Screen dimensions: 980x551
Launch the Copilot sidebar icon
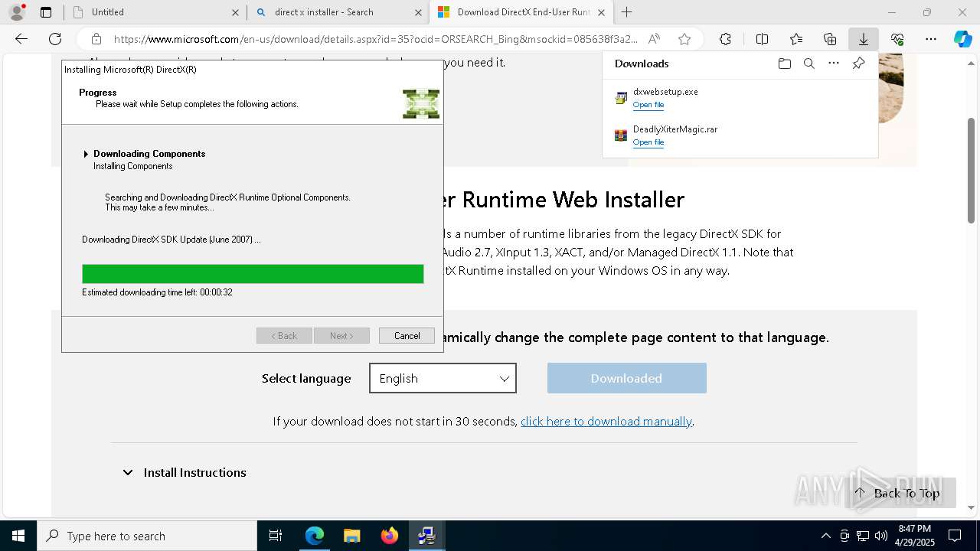[x=962, y=39]
